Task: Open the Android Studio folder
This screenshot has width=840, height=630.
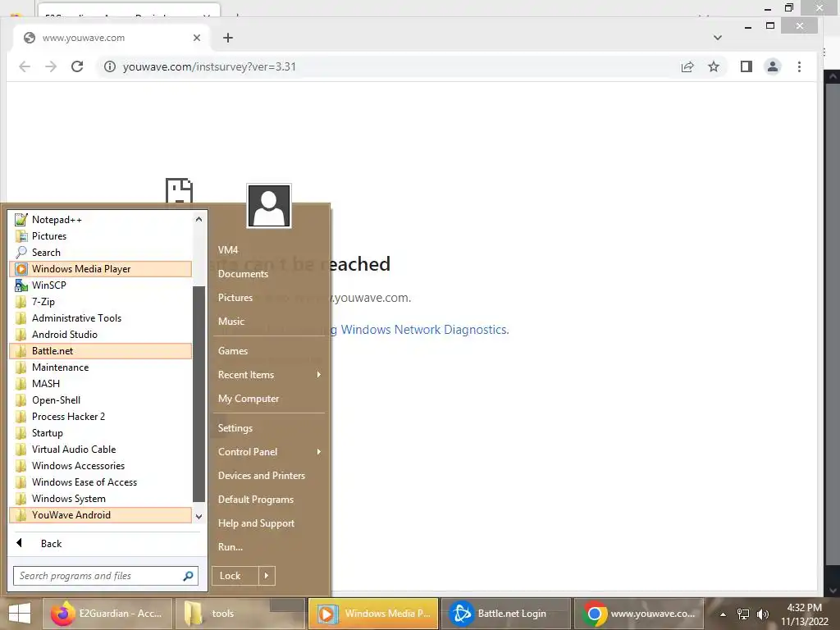Action: (x=101, y=335)
